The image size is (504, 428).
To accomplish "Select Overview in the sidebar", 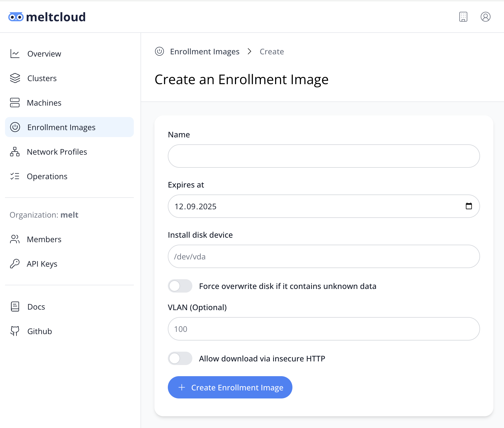I will pos(44,53).
